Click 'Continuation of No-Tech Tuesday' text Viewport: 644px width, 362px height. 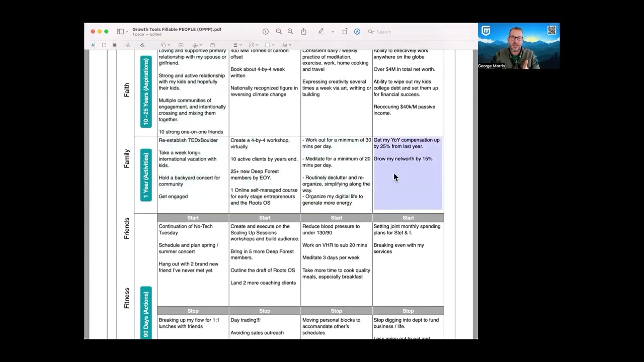[x=186, y=229]
